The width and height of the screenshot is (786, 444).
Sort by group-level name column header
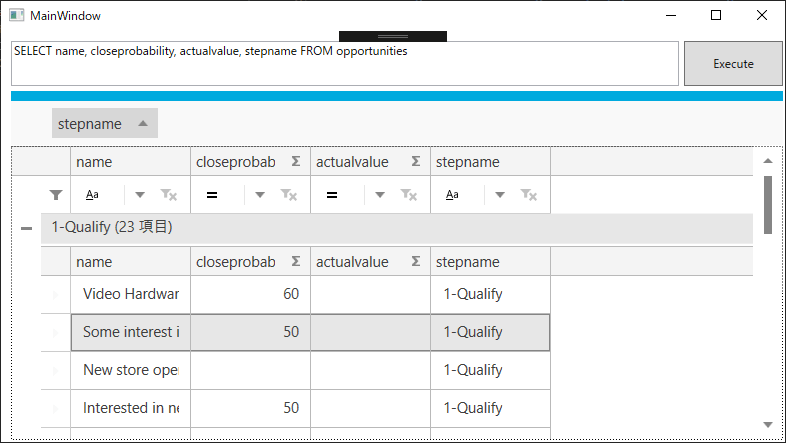(x=130, y=261)
